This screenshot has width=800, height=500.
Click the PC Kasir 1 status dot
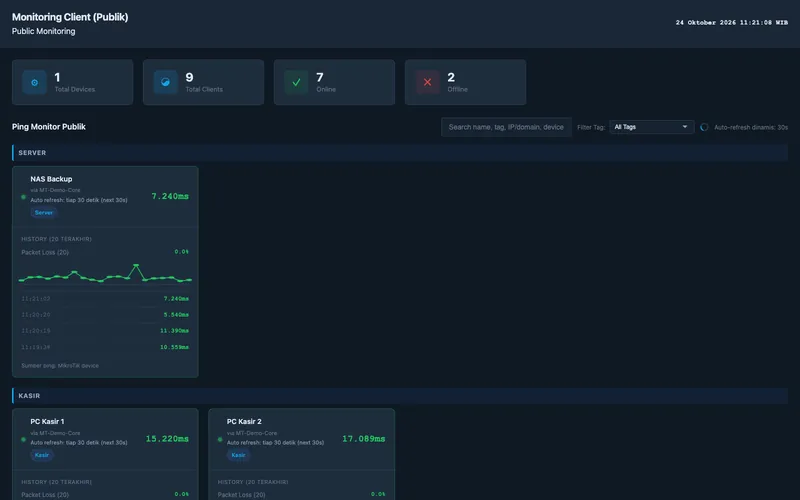(x=23, y=439)
